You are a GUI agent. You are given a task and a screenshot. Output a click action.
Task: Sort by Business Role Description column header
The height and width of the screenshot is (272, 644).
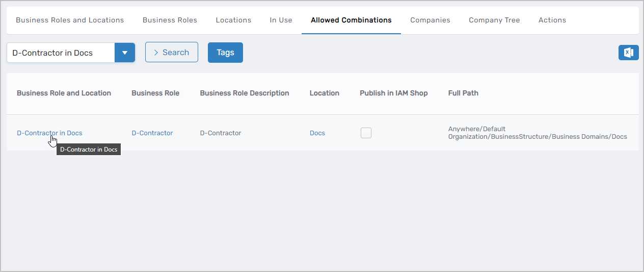pos(244,93)
